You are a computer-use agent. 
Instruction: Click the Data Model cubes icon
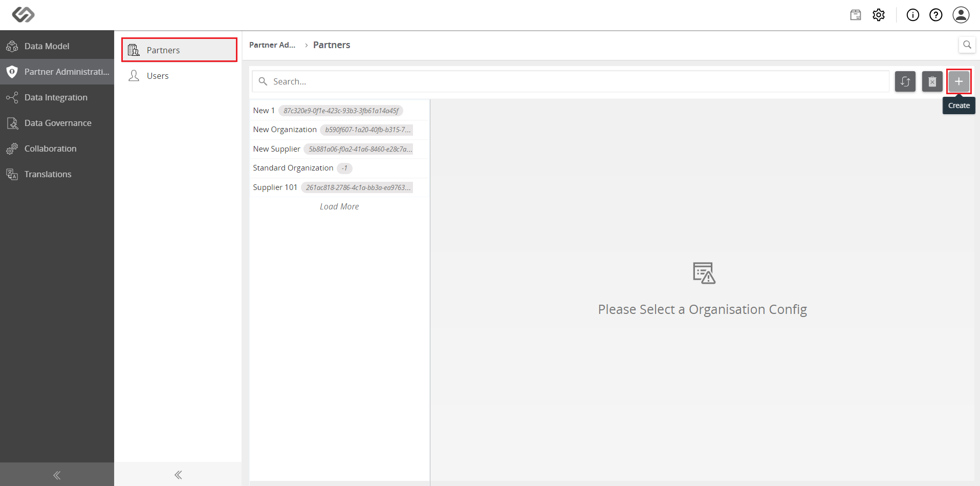coord(12,46)
